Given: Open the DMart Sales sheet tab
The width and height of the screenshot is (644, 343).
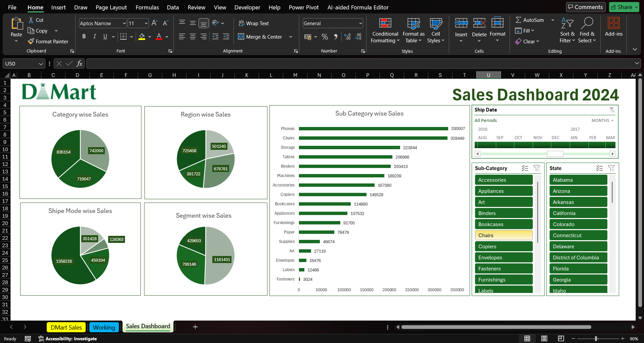Looking at the screenshot, I should pyautogui.click(x=66, y=327).
